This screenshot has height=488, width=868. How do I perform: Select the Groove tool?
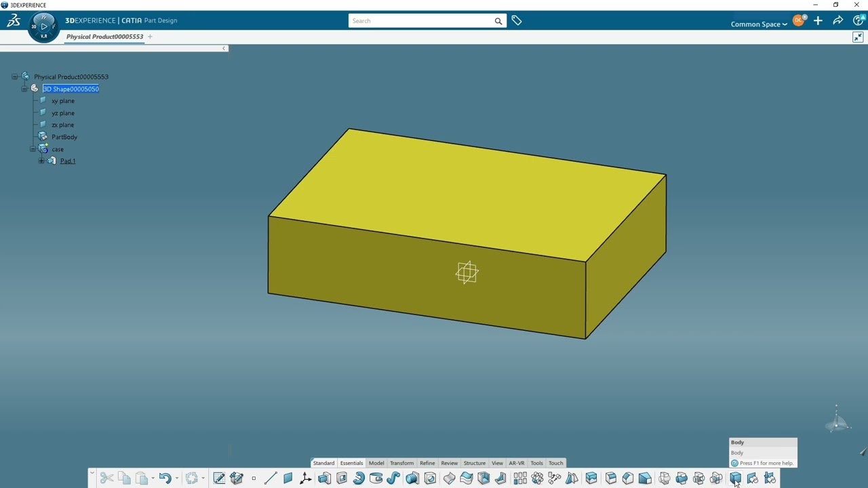pyautogui.click(x=376, y=479)
